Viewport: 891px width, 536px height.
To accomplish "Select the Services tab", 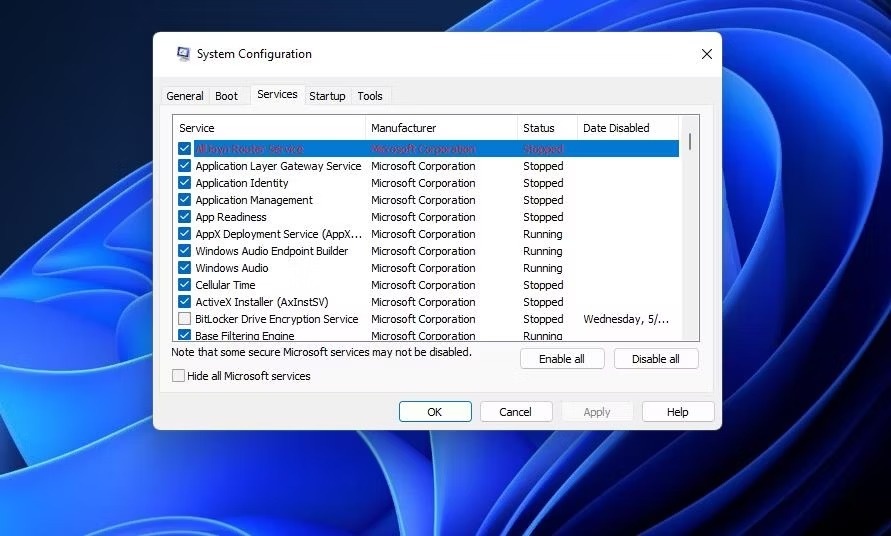I will (x=277, y=94).
